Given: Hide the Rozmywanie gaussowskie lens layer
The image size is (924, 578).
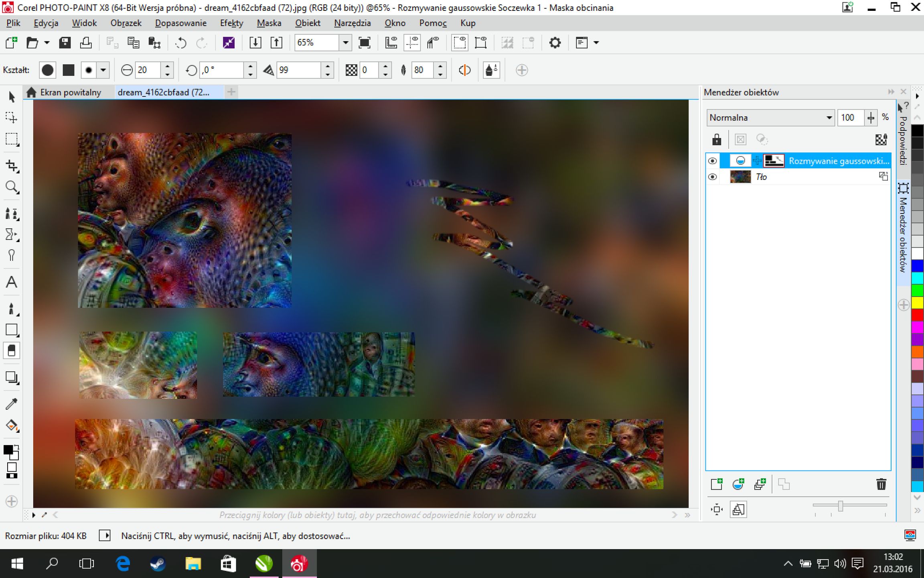Looking at the screenshot, I should [x=712, y=161].
